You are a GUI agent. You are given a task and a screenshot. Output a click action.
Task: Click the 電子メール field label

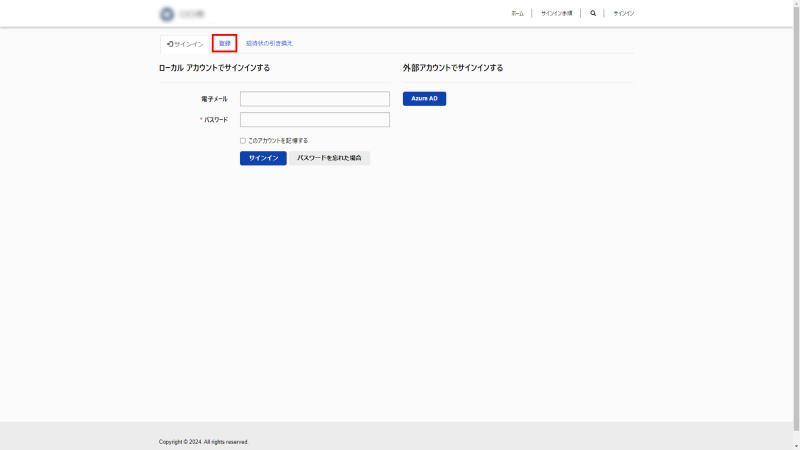[214, 99]
